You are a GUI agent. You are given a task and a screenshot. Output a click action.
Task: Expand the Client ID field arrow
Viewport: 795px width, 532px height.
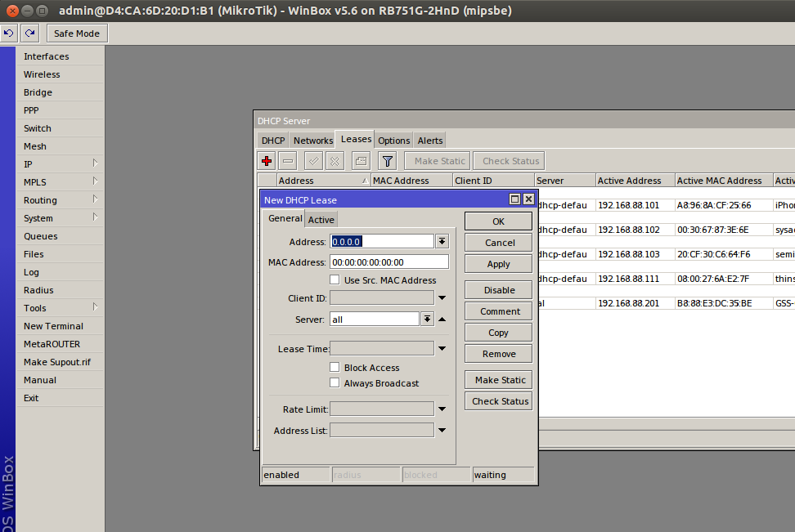[442, 298]
